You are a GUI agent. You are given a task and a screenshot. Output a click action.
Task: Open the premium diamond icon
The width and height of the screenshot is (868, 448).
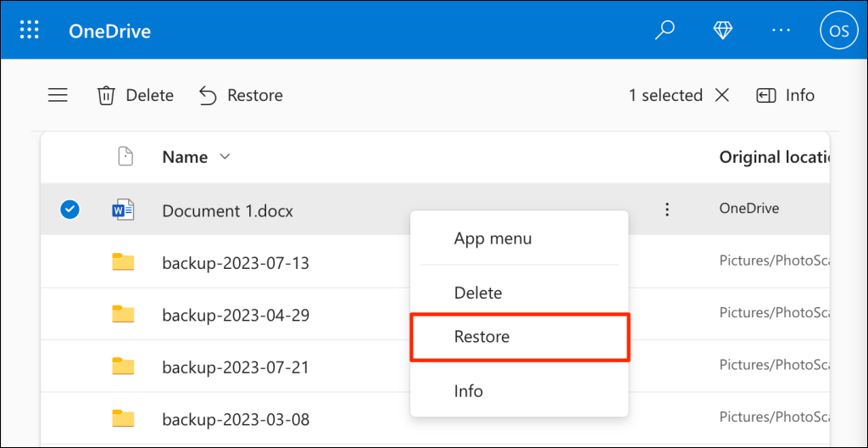point(723,31)
